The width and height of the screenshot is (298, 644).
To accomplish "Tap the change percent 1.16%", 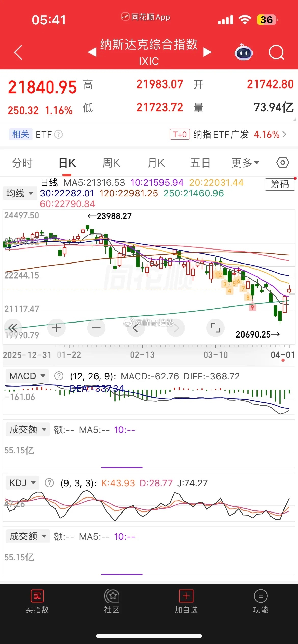I will pyautogui.click(x=59, y=111).
